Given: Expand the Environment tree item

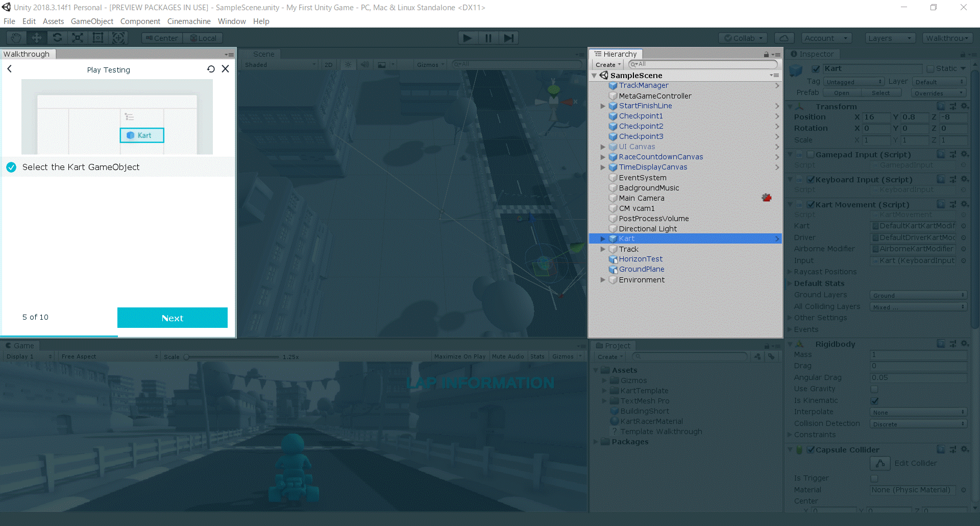Looking at the screenshot, I should click(x=603, y=280).
